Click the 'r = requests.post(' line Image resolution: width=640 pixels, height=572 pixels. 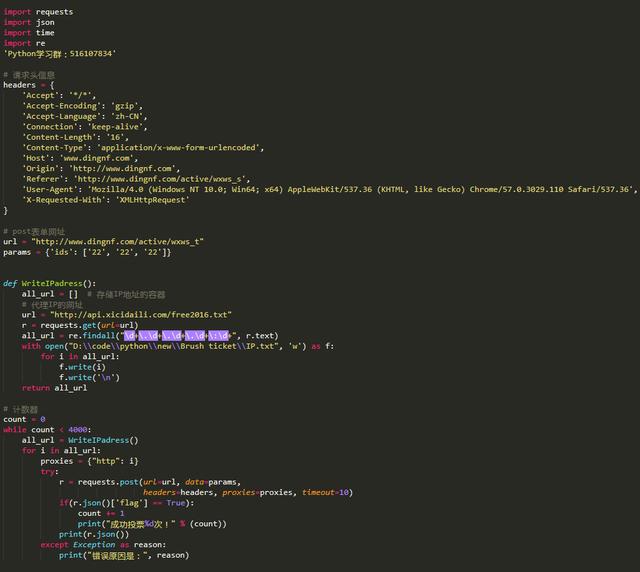[150, 482]
